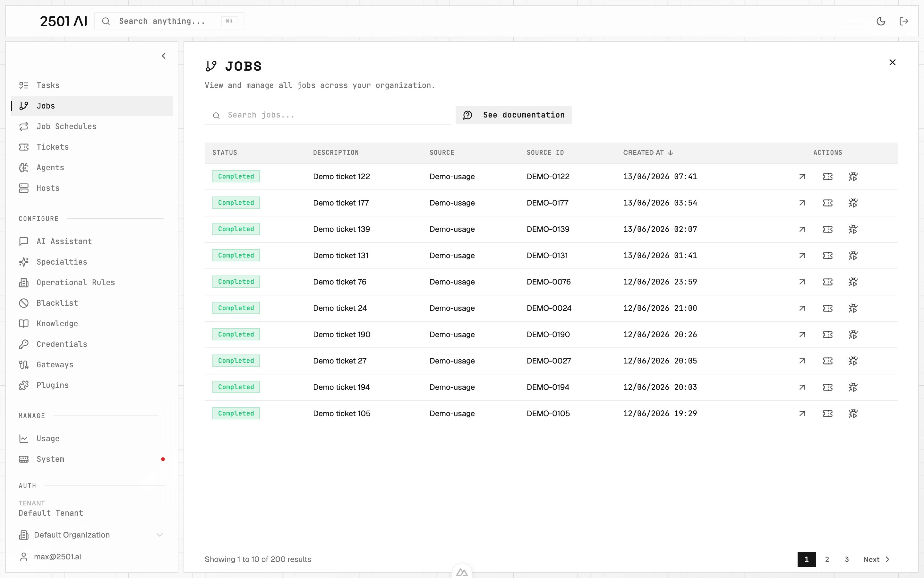View ticket icon for DEMO-0024

point(827,308)
